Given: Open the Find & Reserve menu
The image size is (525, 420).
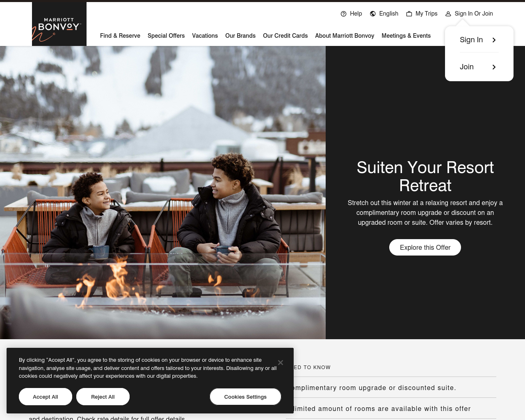Looking at the screenshot, I should point(120,36).
